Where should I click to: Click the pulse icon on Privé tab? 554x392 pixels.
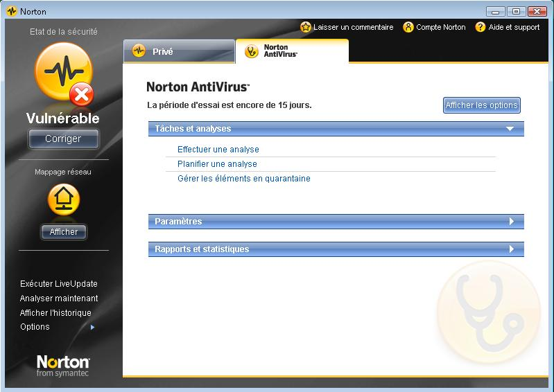[x=139, y=51]
